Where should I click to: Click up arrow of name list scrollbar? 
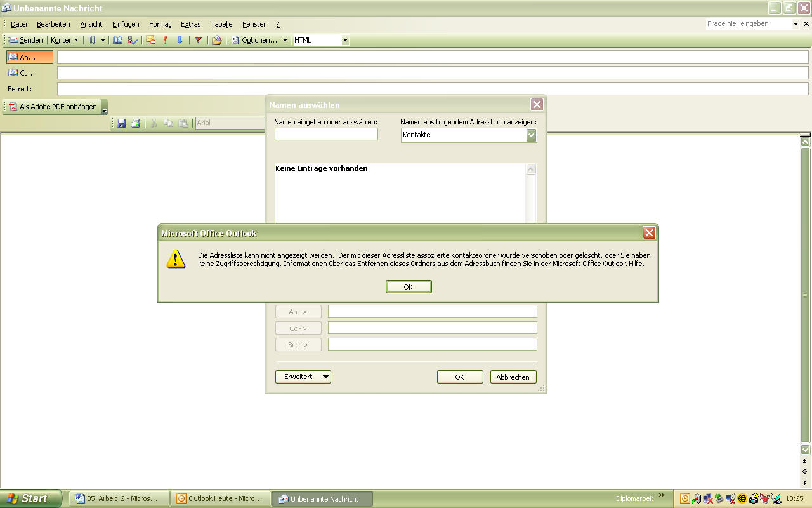532,170
